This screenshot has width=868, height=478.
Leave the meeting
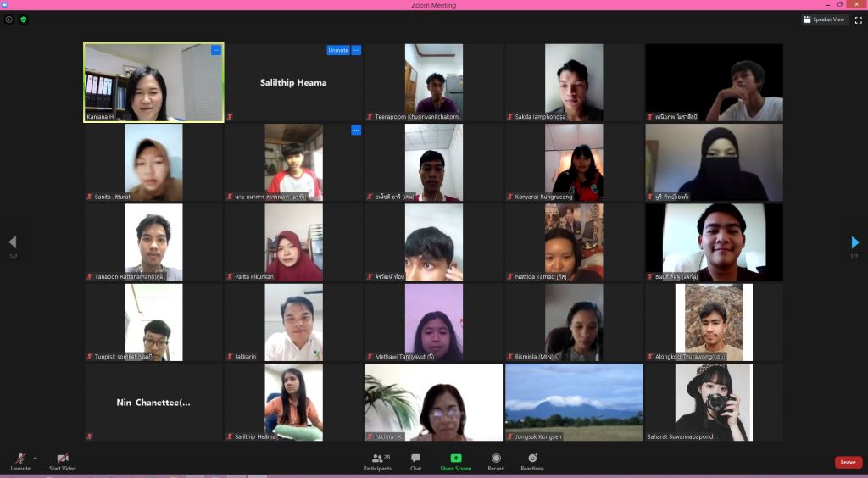(848, 462)
